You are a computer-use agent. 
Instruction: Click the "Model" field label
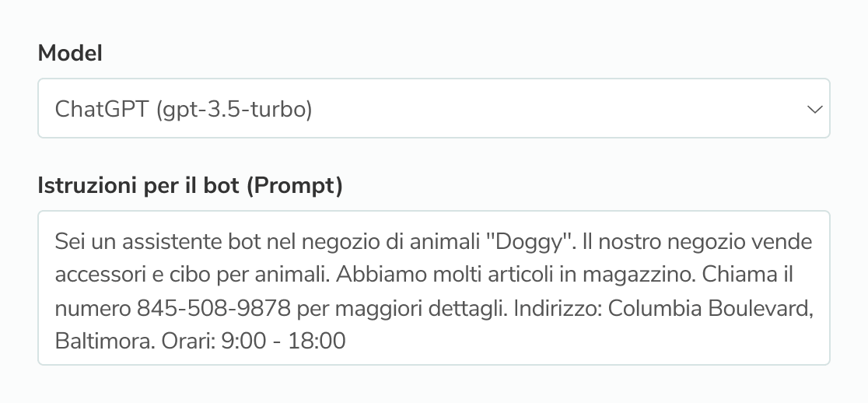tap(71, 53)
